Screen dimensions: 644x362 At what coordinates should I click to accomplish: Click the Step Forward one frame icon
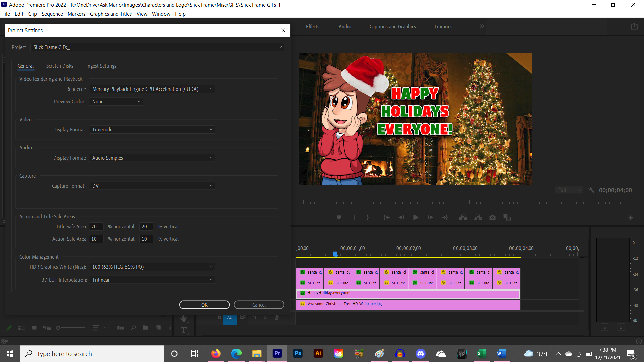[430, 217]
